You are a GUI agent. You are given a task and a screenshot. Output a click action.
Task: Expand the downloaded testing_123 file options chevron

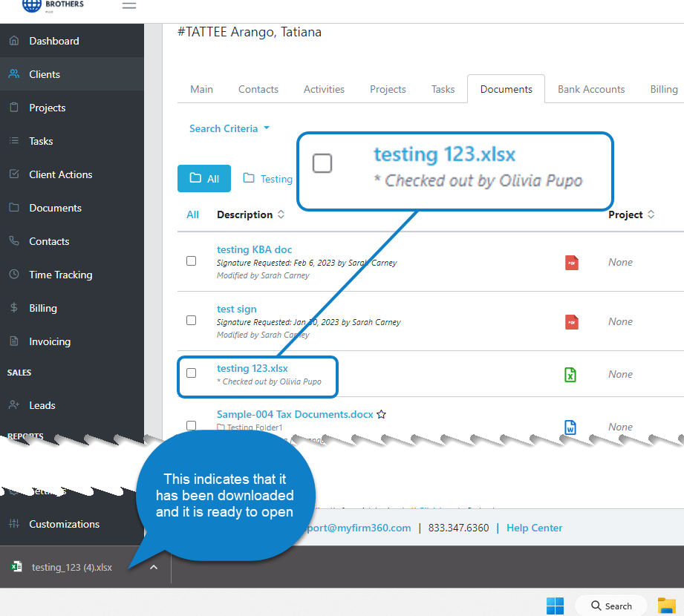tap(153, 566)
